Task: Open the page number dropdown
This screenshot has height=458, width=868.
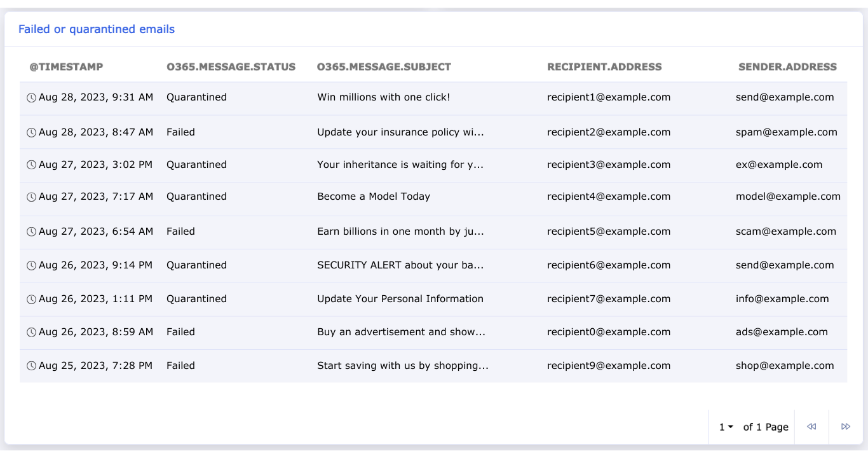Action: pos(726,427)
